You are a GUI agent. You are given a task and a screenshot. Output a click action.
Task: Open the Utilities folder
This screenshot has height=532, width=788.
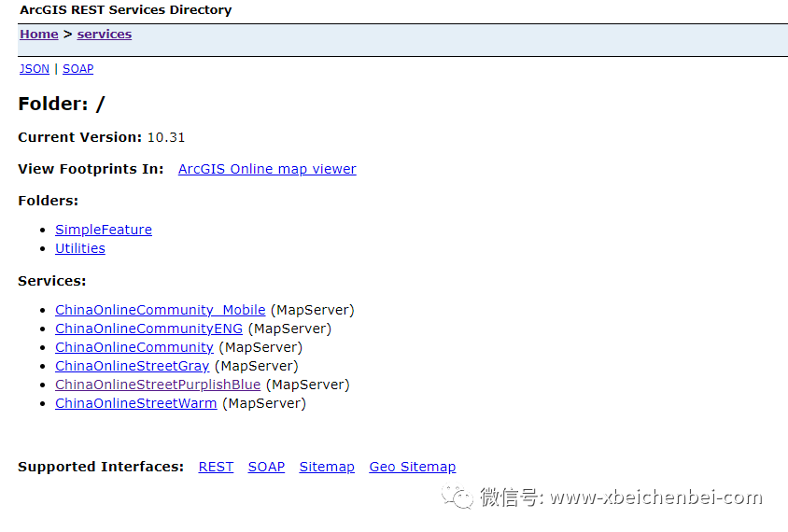pos(80,248)
